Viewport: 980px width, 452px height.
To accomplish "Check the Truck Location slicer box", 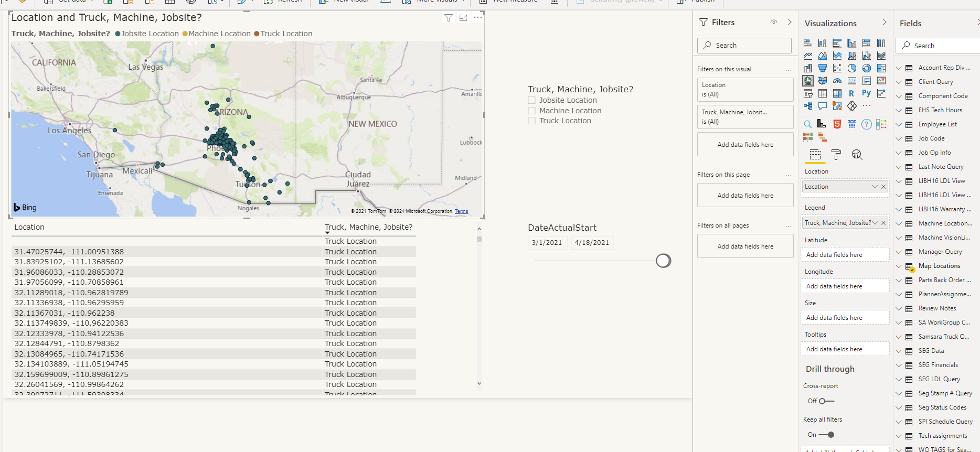I will click(x=531, y=121).
